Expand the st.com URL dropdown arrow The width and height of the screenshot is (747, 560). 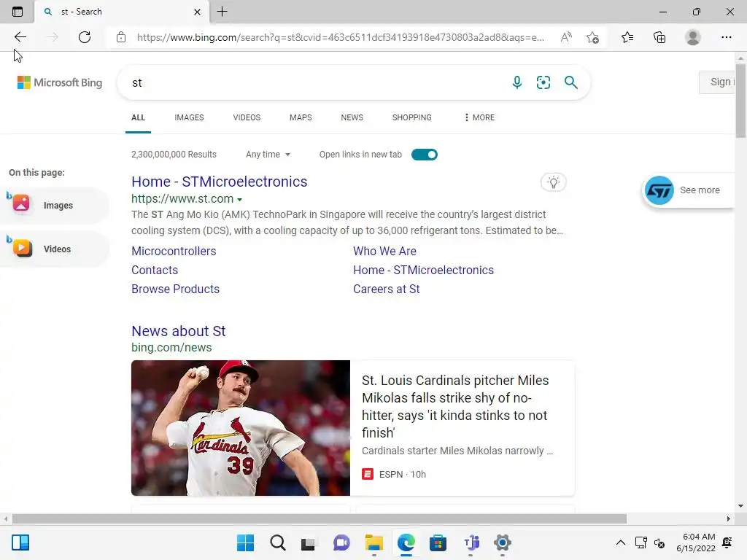239,200
